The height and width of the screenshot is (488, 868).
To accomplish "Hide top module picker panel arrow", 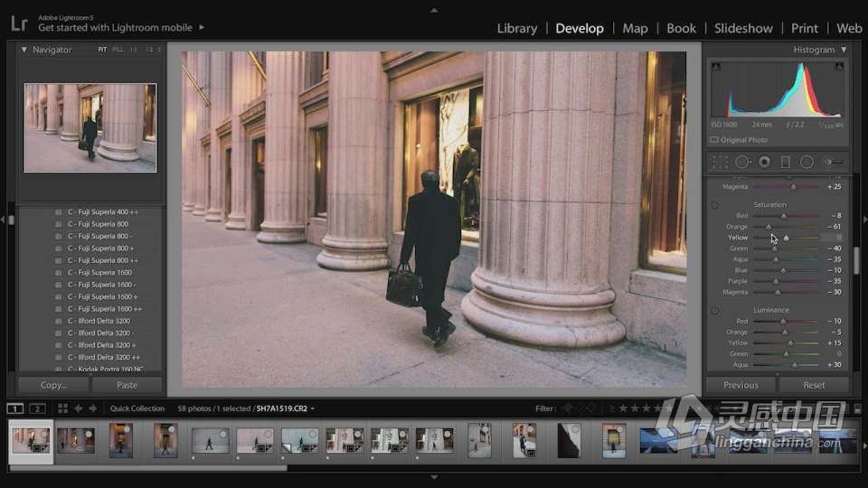I will pyautogui.click(x=434, y=10).
